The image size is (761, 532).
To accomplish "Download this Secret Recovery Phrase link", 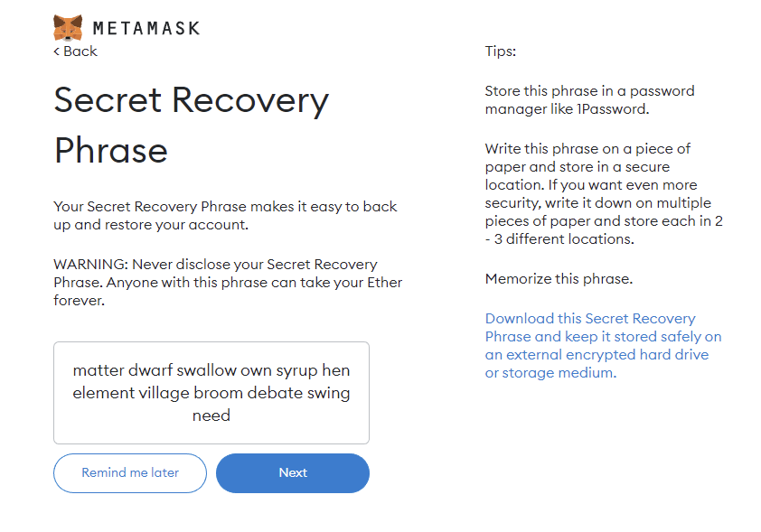I will (603, 345).
